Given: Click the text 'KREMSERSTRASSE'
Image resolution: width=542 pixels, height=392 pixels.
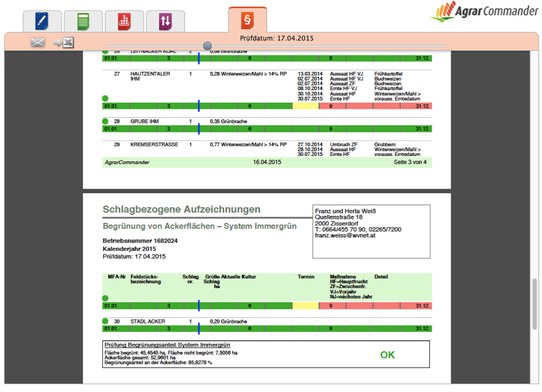Looking at the screenshot, I should pyautogui.click(x=154, y=145).
